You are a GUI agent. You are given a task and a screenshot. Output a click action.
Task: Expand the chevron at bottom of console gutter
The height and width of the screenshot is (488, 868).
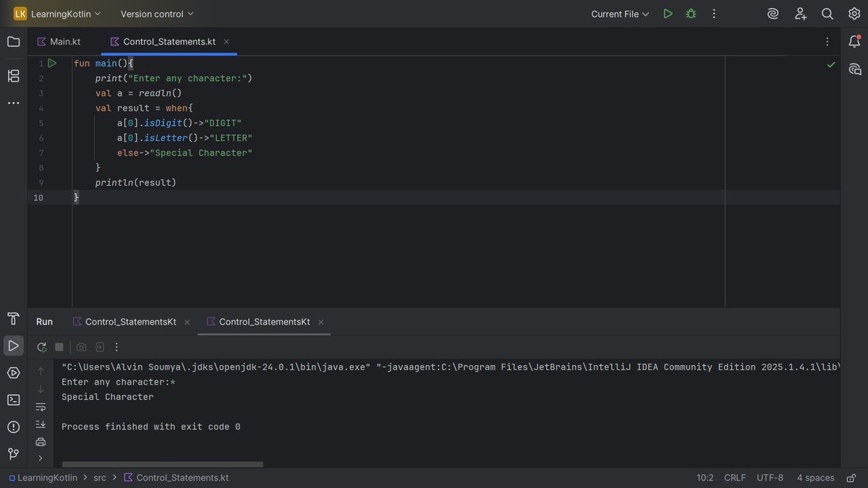41,458
